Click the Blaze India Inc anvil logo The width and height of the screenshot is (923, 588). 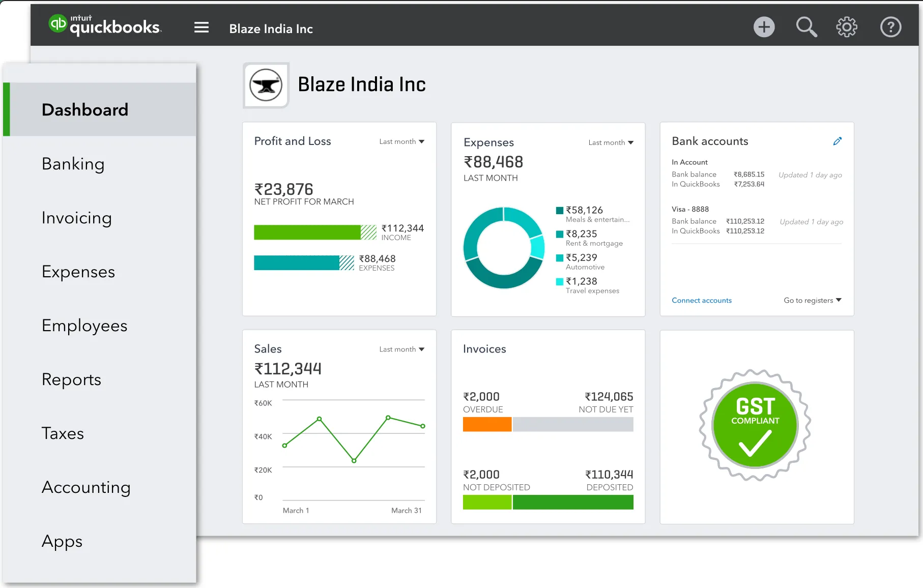coord(266,85)
